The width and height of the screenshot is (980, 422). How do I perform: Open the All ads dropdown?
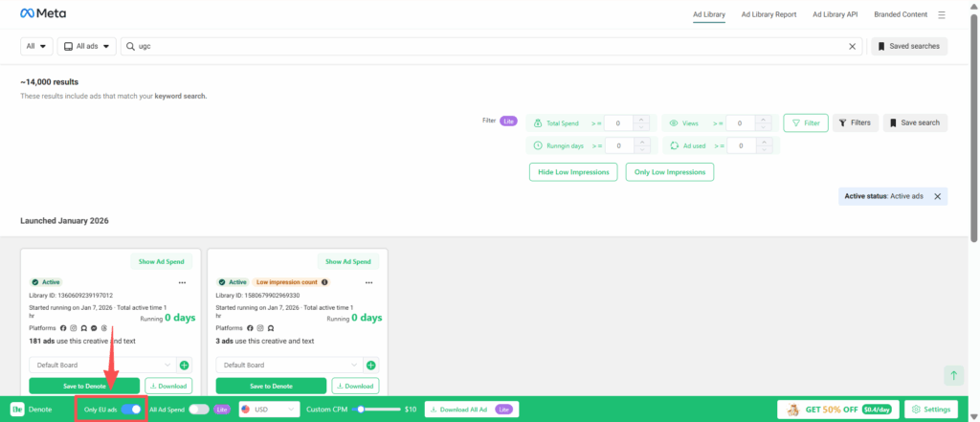click(86, 46)
